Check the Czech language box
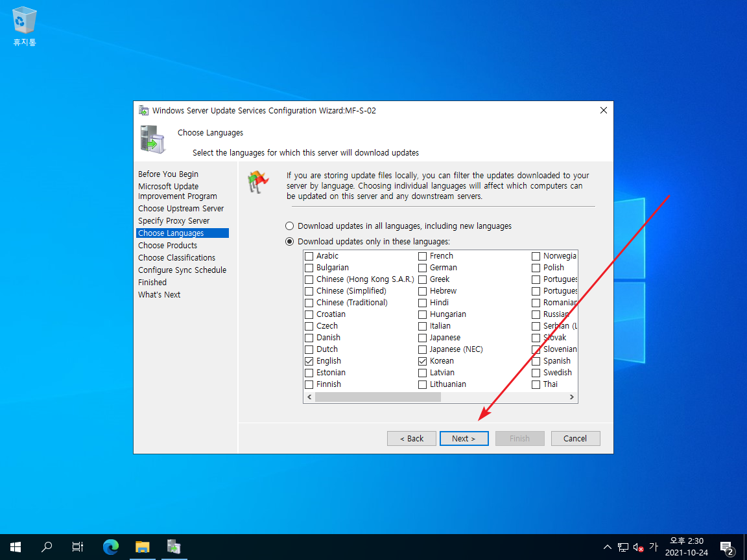Image resolution: width=747 pixels, height=560 pixels. click(309, 326)
